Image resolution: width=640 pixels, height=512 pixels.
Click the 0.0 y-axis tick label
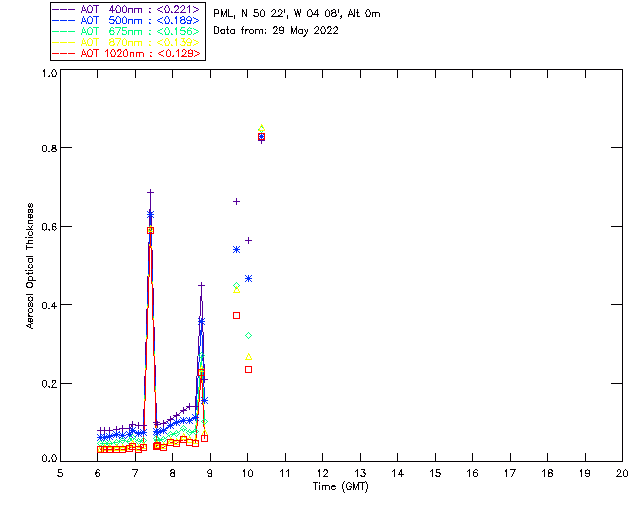point(49,459)
